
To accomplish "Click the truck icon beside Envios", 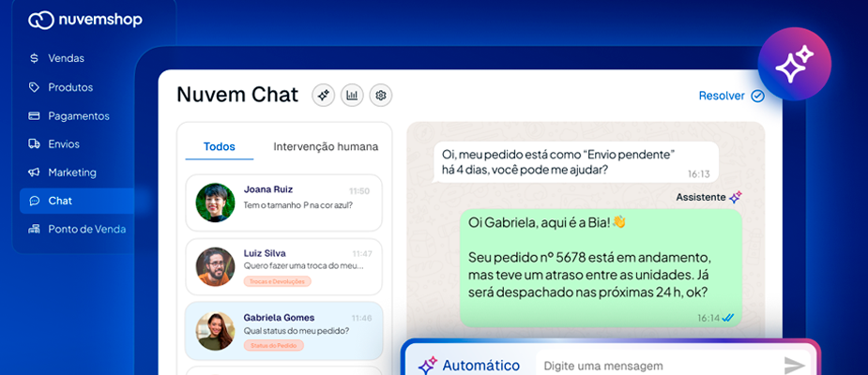I will [x=35, y=143].
